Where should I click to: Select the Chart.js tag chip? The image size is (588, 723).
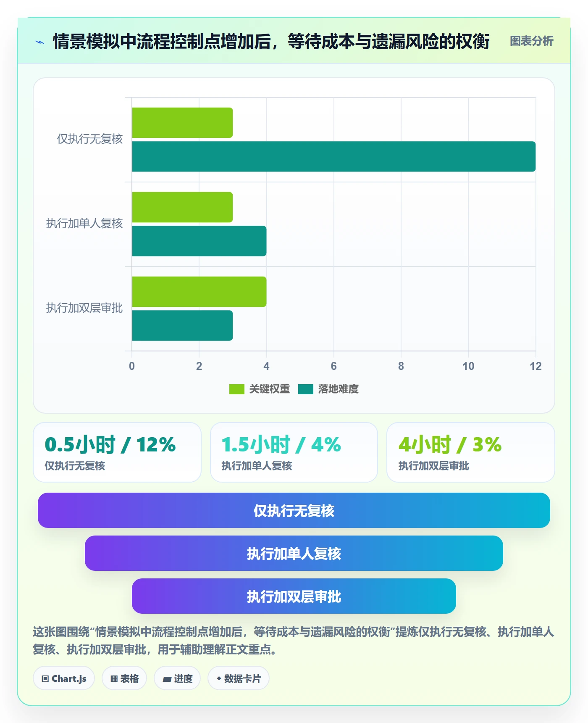(x=64, y=678)
